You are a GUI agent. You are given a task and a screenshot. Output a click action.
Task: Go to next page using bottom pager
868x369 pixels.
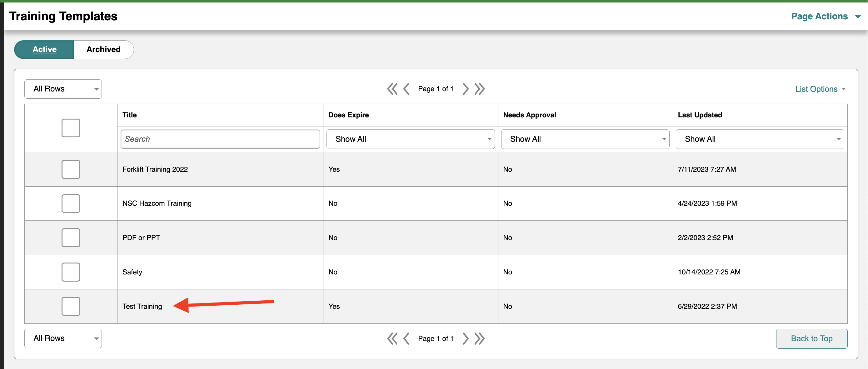point(465,338)
